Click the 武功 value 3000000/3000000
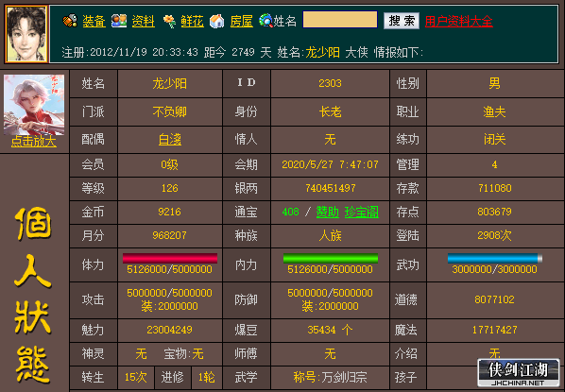 (494, 269)
